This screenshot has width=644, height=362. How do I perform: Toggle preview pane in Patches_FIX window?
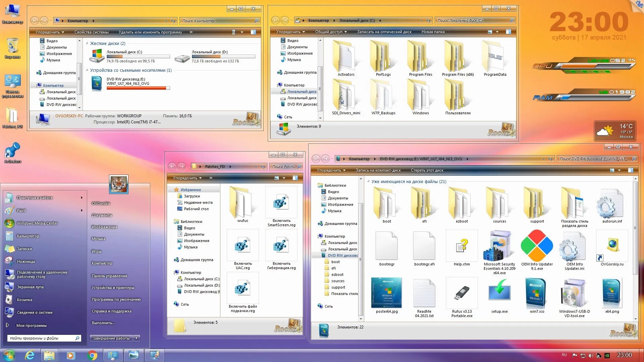295,178
